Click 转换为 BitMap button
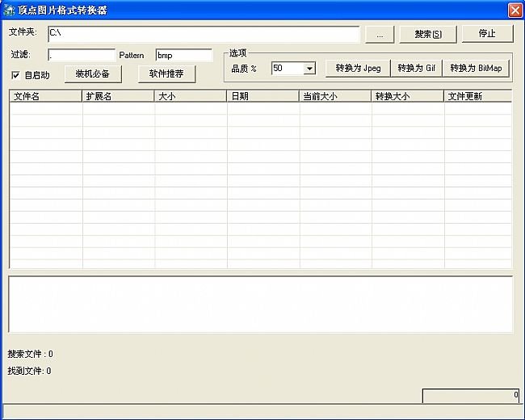Image resolution: width=525 pixels, height=420 pixels. [476, 68]
